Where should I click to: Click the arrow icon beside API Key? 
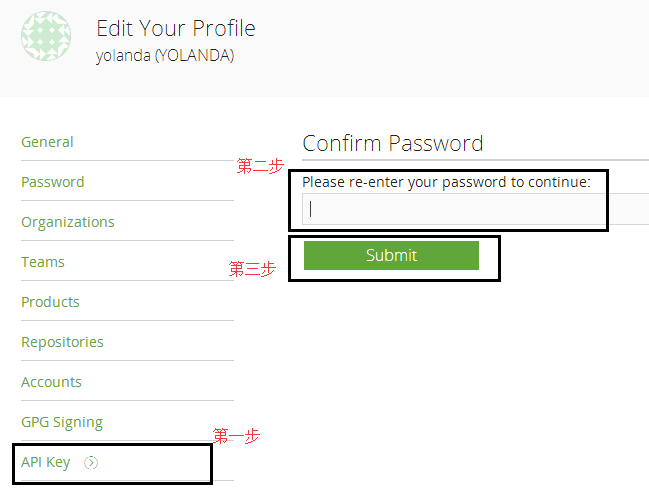click(92, 462)
